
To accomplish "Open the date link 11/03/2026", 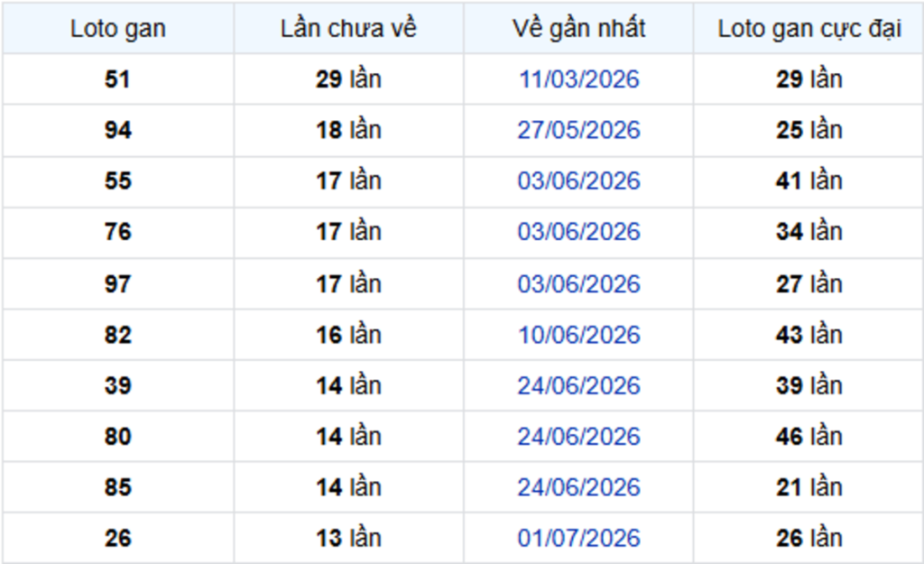I will [x=578, y=79].
